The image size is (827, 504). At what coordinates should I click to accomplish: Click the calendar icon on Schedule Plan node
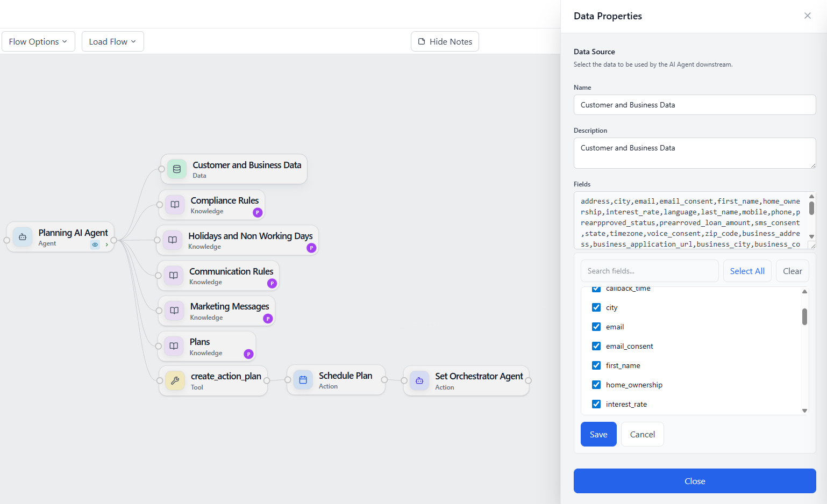[303, 380]
